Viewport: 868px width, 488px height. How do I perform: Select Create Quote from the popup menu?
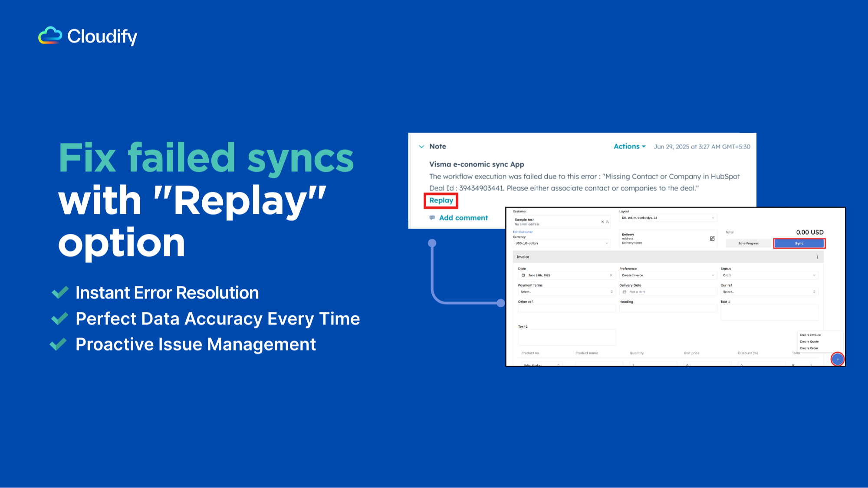[x=809, y=341]
